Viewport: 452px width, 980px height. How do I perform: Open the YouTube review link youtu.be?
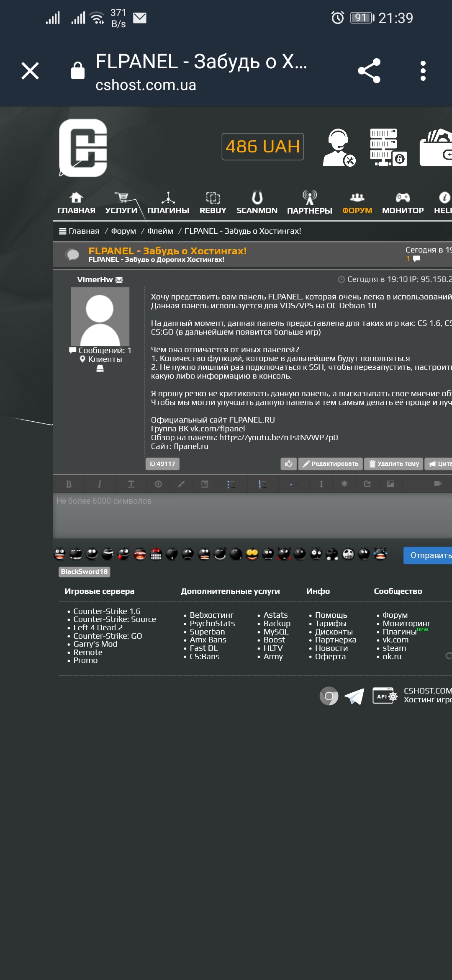278,437
